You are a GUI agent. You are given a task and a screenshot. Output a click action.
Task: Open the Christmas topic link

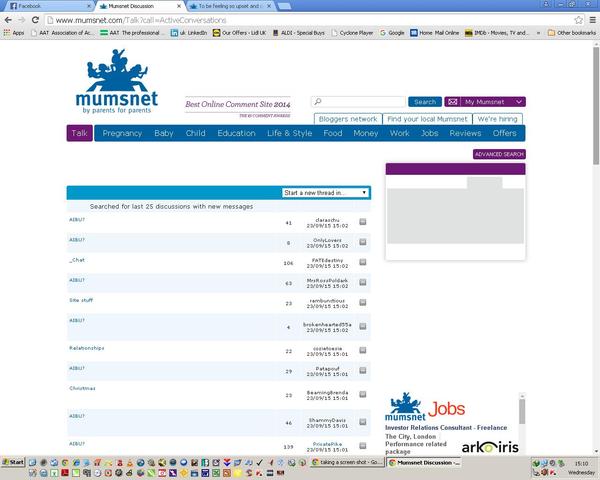click(82, 388)
